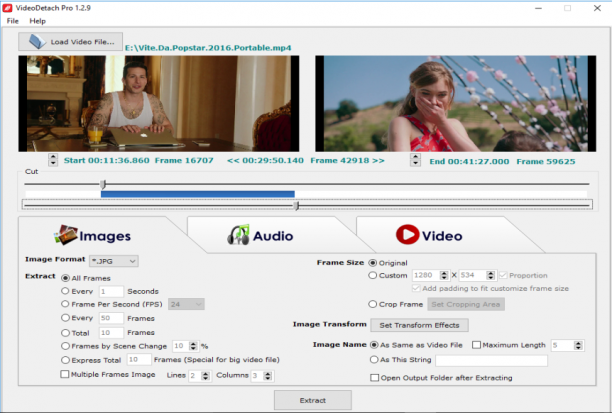Image resolution: width=612 pixels, height=413 pixels.
Task: Click the upper Cut start slider handle
Action: tap(103, 184)
